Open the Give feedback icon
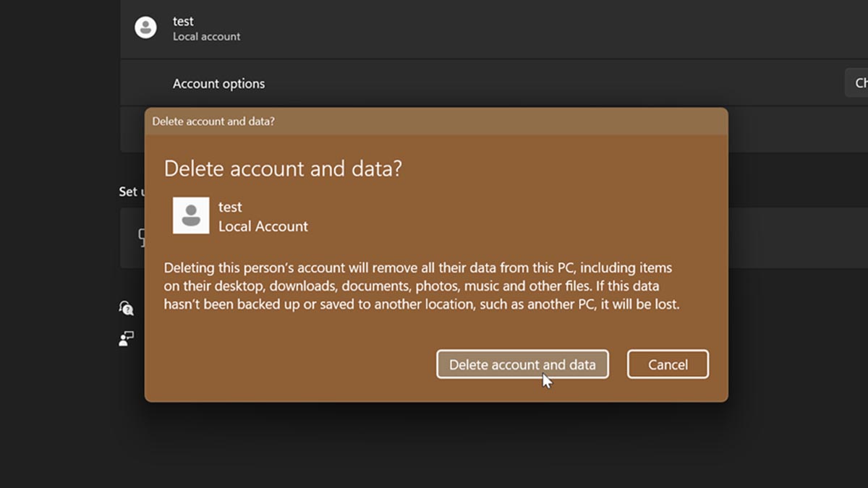The height and width of the screenshot is (488, 868). point(127,338)
